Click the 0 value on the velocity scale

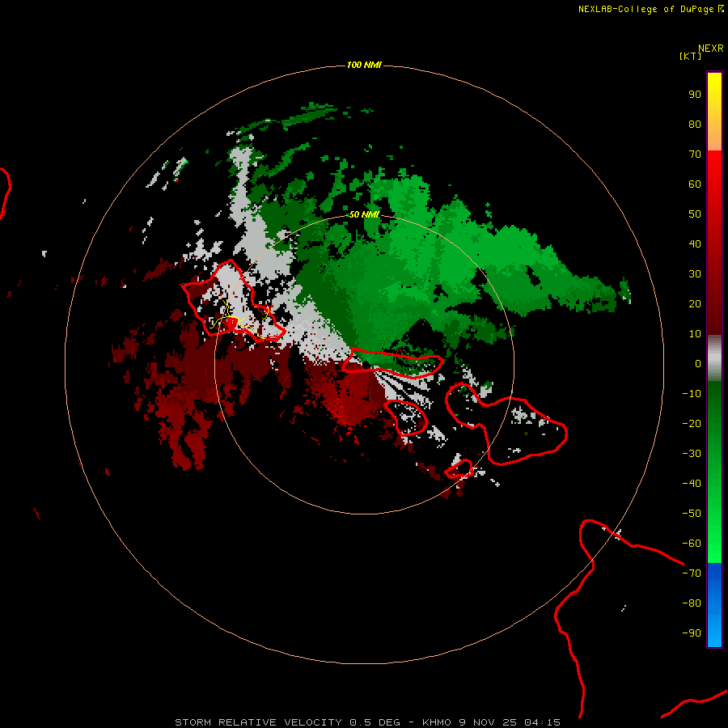[x=698, y=363]
